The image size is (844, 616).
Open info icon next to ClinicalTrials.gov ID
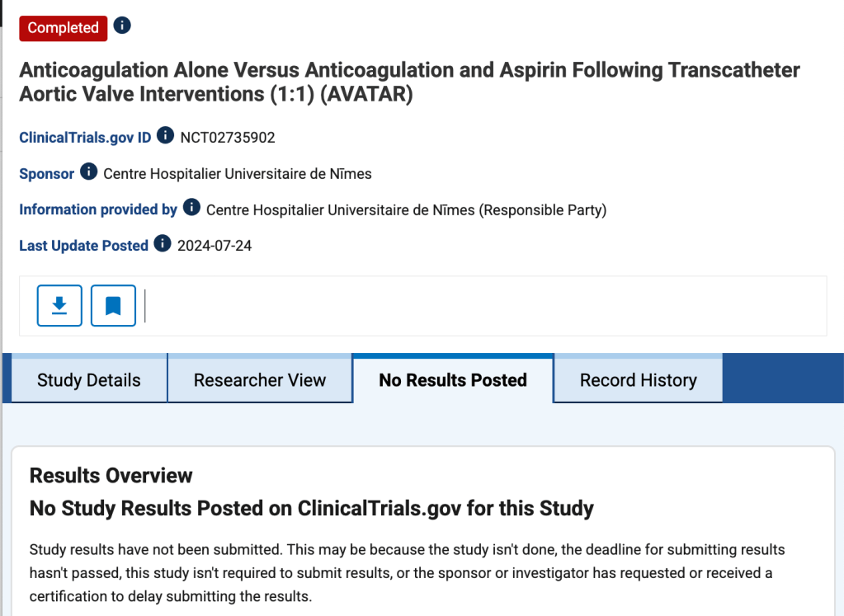click(166, 135)
